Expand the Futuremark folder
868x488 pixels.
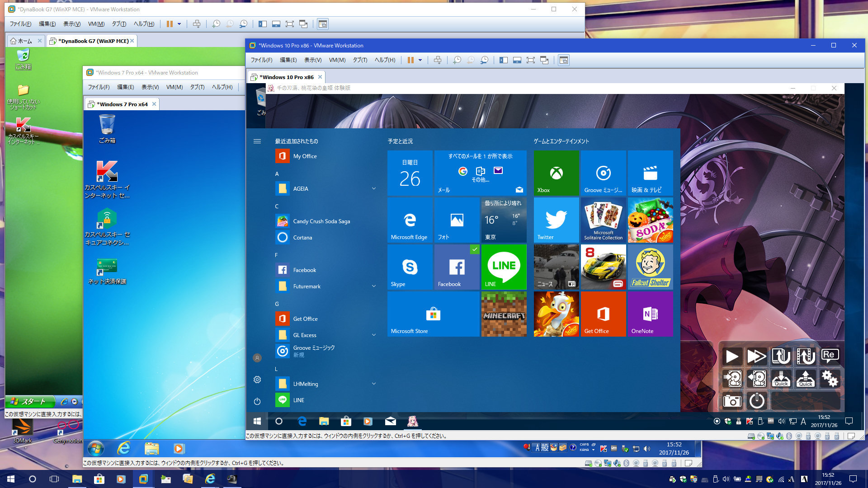[x=373, y=286]
